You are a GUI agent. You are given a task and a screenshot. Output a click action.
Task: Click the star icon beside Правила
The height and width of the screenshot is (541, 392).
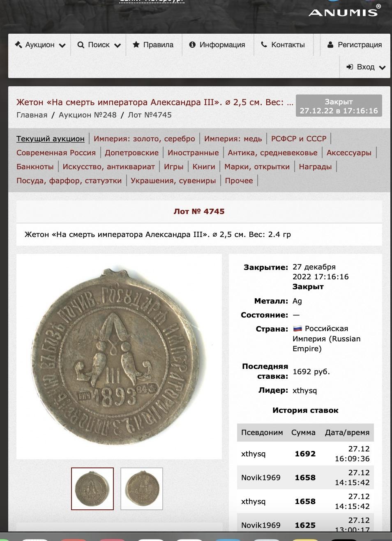[x=136, y=45]
